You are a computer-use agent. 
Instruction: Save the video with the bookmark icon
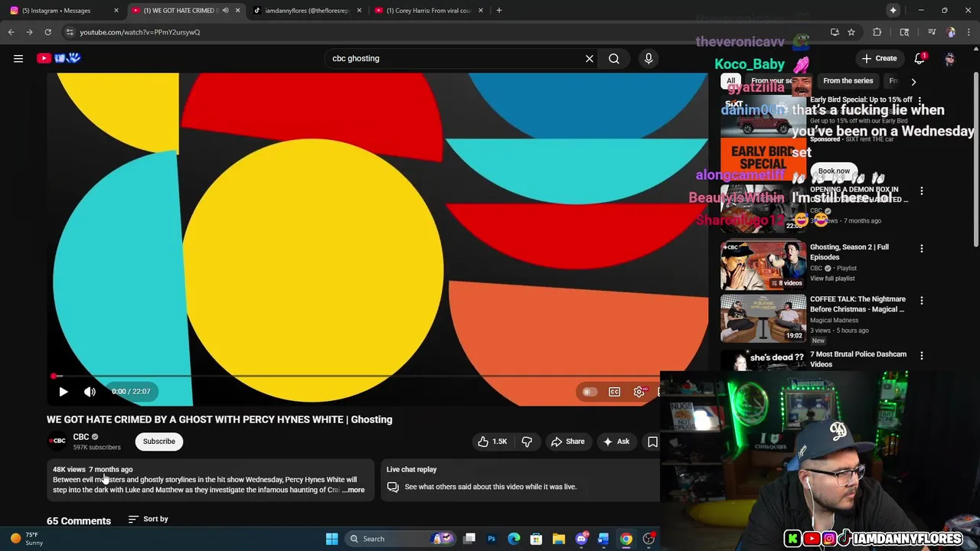pyautogui.click(x=652, y=441)
